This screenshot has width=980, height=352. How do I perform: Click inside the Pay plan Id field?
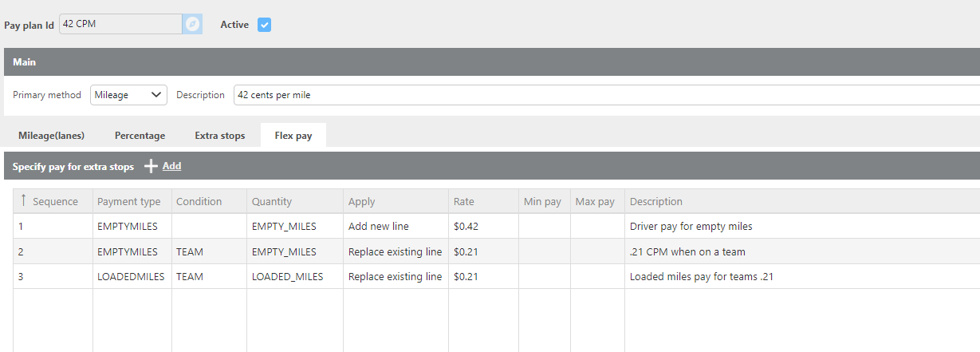point(120,24)
